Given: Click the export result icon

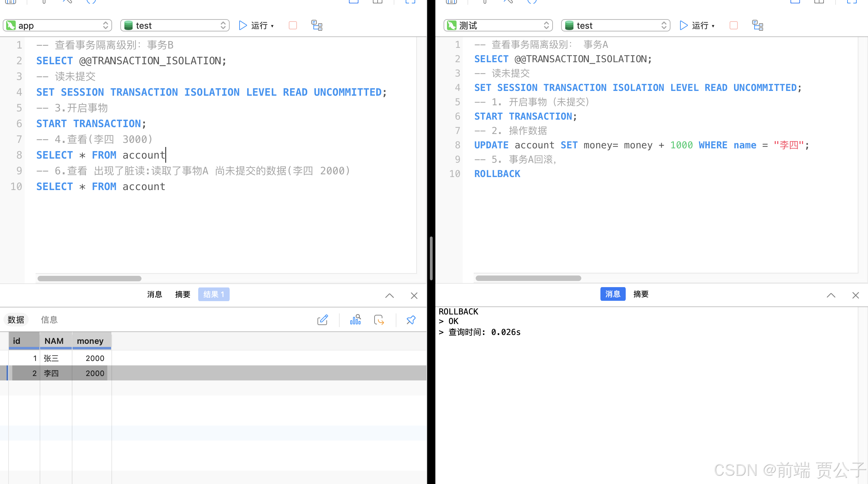Looking at the screenshot, I should pyautogui.click(x=379, y=320).
